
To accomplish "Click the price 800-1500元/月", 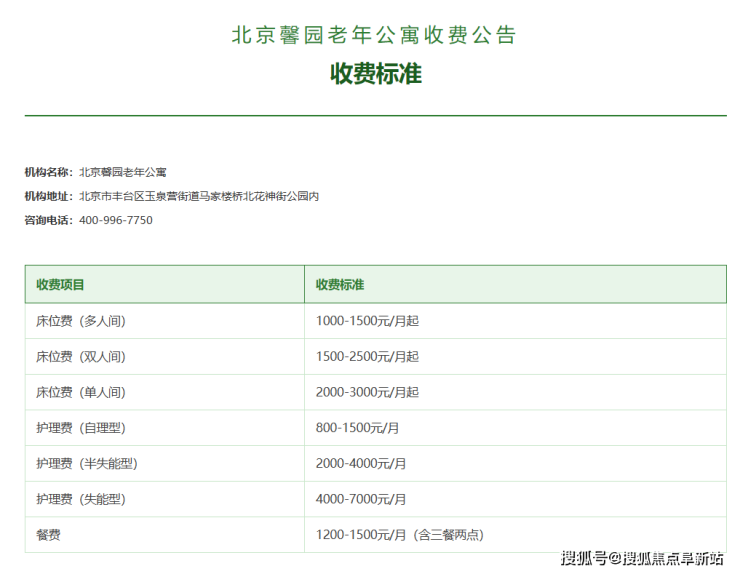I will pyautogui.click(x=357, y=428).
